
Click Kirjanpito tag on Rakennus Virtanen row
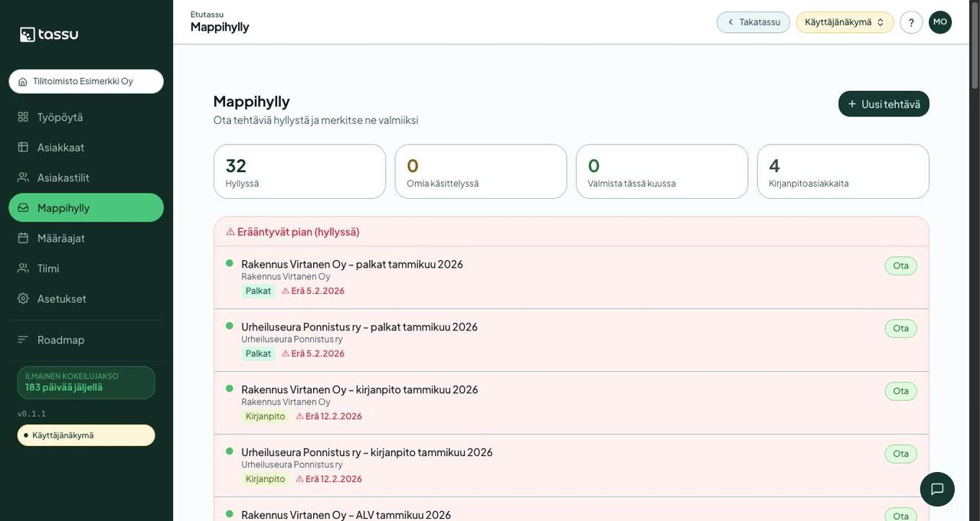pyautogui.click(x=265, y=416)
